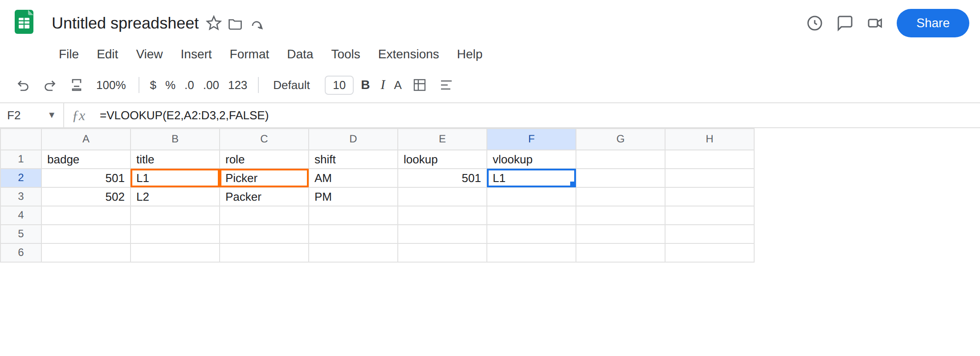Open the File menu
The image size is (980, 356).
click(x=69, y=54)
